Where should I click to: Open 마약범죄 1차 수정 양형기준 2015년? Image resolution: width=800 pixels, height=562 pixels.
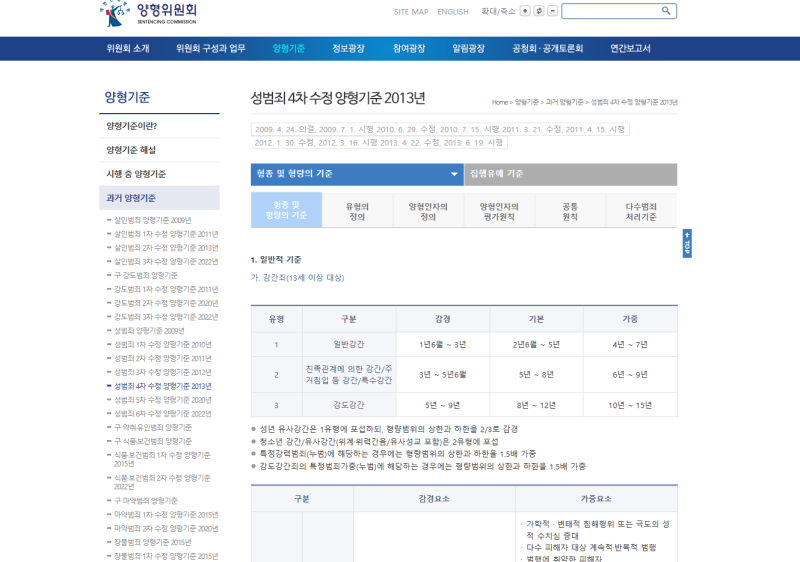[166, 515]
